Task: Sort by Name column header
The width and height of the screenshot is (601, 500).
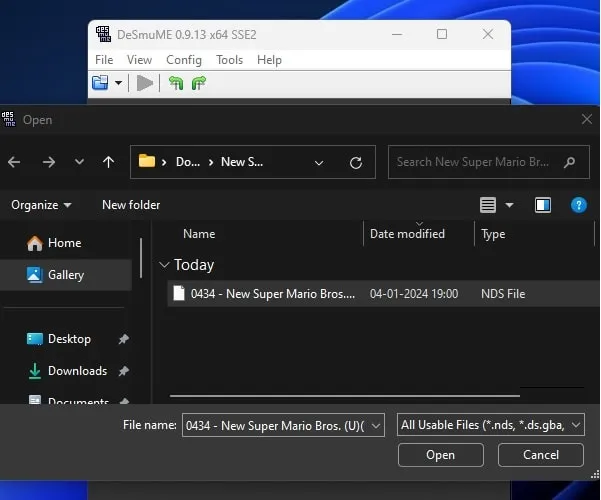Action: (x=199, y=234)
